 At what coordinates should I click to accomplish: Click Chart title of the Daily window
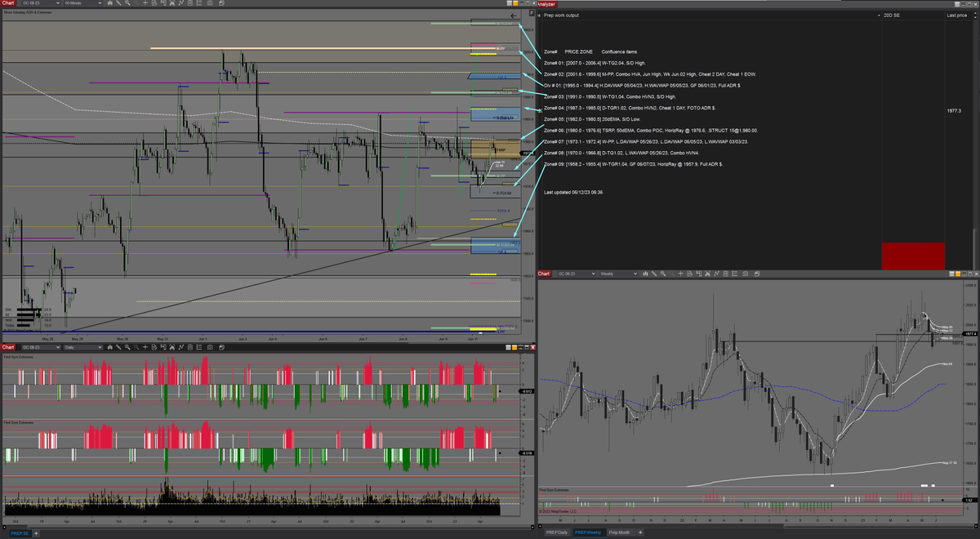point(8,347)
